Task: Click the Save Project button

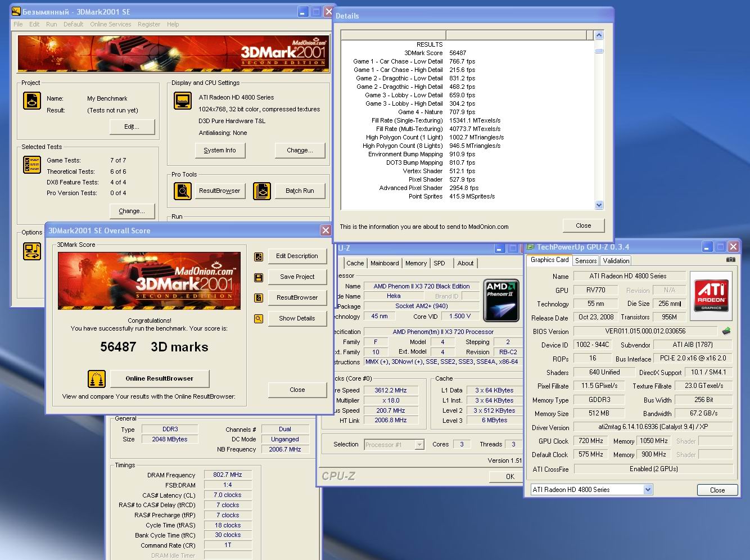Action: pos(297,277)
